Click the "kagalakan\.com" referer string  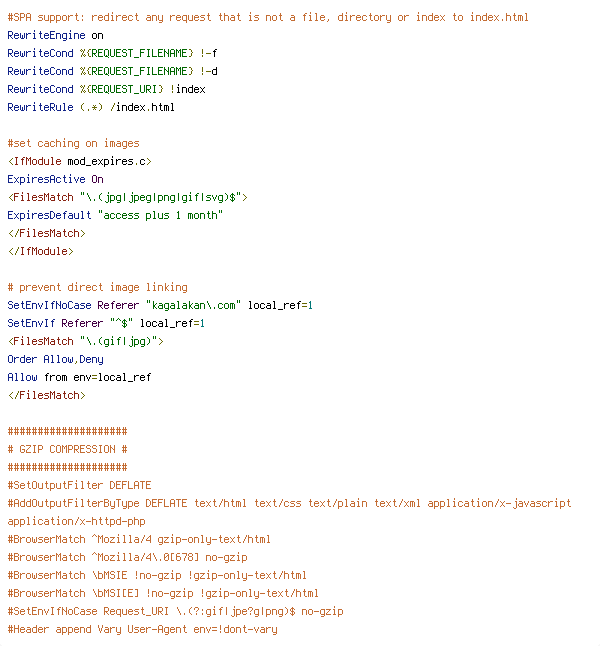tap(193, 305)
